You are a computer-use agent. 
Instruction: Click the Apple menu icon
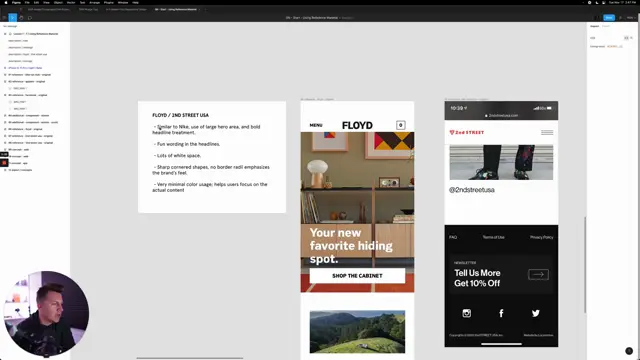tap(6, 2)
